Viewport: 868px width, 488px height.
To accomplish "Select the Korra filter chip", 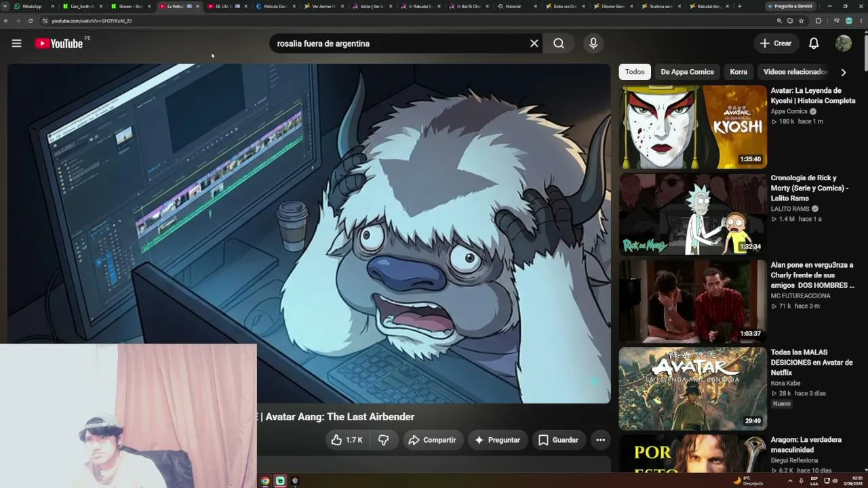I will coord(738,72).
